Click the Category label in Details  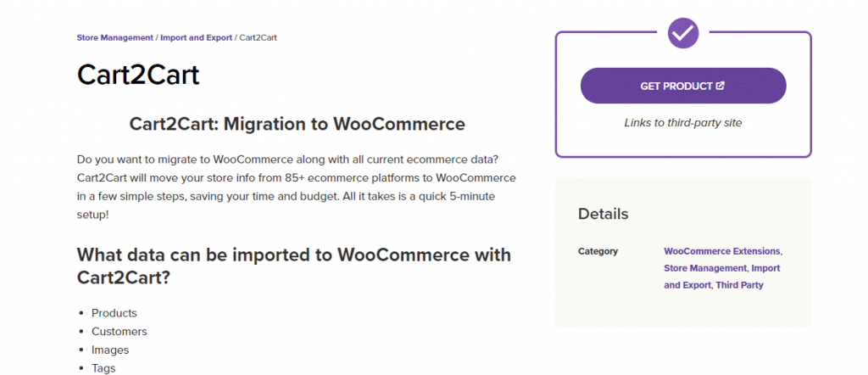598,251
